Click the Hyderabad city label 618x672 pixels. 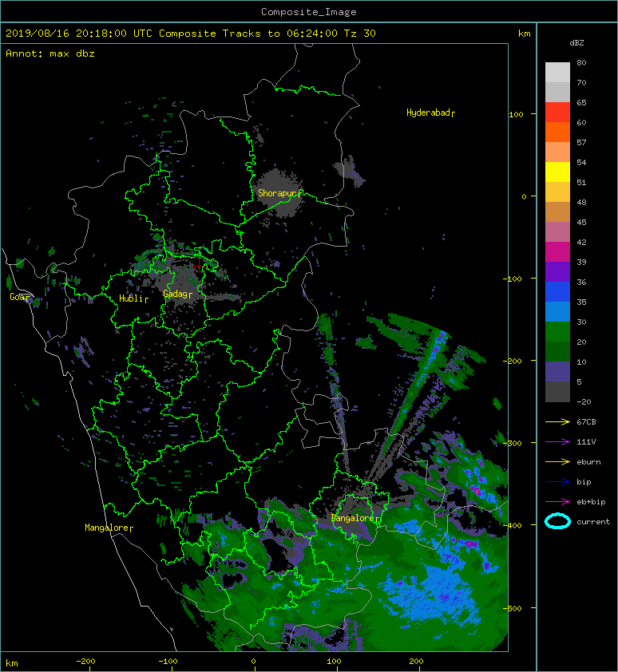pos(430,113)
